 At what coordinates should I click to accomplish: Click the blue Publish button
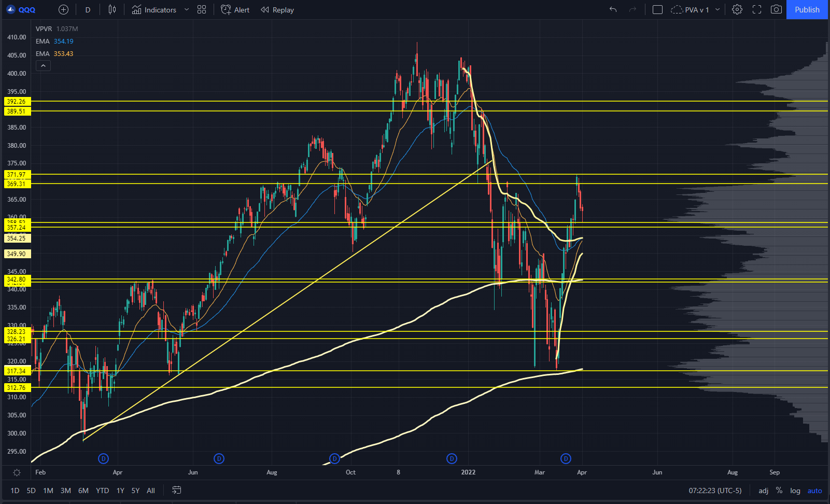pos(807,10)
